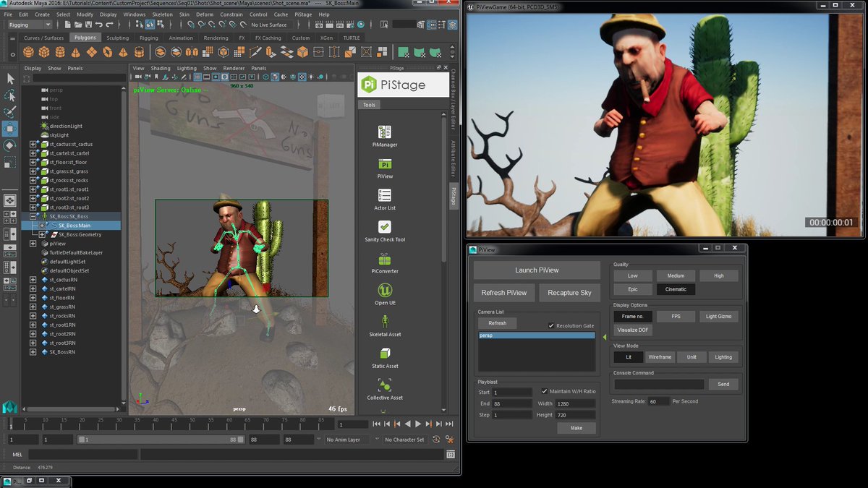Create a polygon torus from the shelf

pyautogui.click(x=108, y=52)
